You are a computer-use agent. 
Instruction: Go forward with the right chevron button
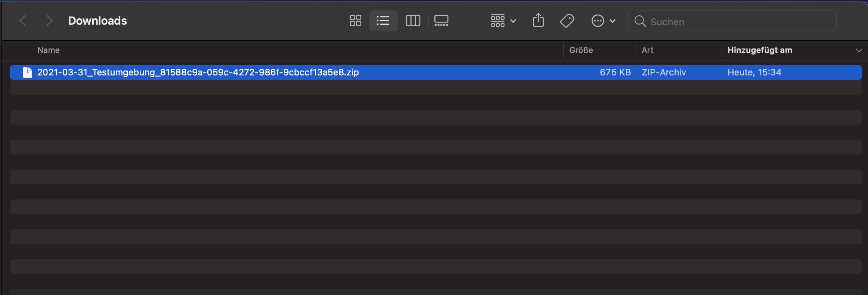pos(49,21)
